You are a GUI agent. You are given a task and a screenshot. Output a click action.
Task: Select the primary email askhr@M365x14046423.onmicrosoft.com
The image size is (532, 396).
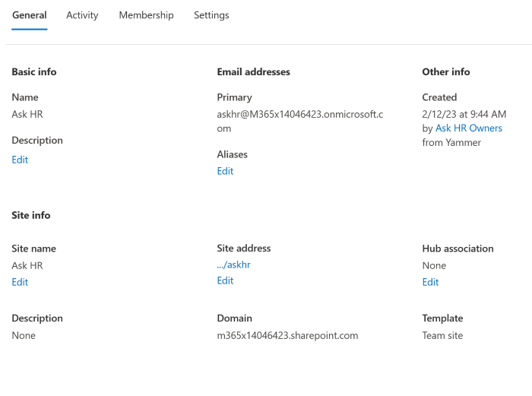click(x=300, y=122)
